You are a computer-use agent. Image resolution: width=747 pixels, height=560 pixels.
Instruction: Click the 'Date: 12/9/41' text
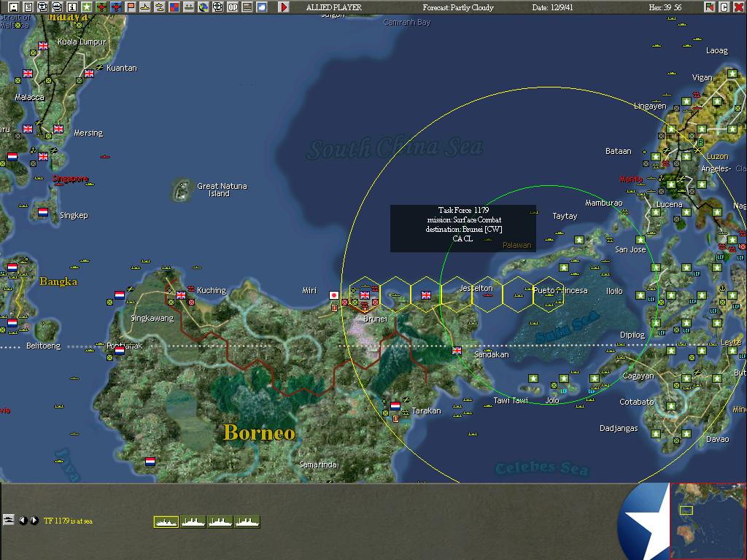pos(553,7)
